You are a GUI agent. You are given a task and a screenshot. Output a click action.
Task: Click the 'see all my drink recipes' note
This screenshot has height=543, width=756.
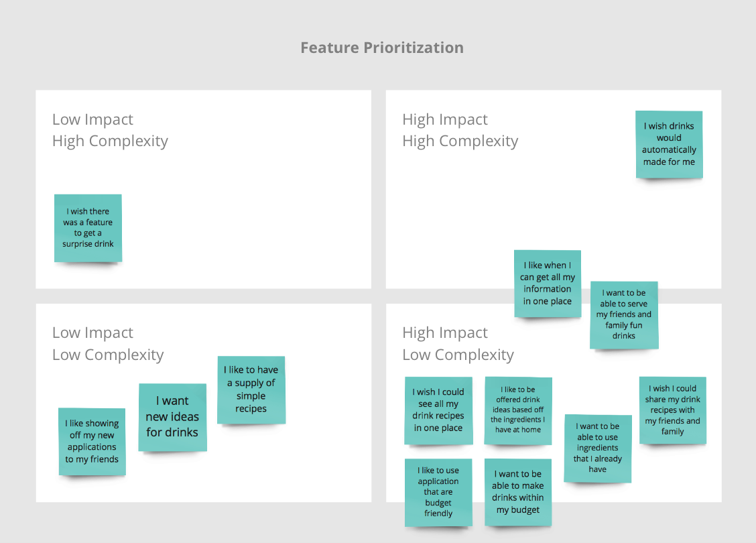click(x=438, y=410)
